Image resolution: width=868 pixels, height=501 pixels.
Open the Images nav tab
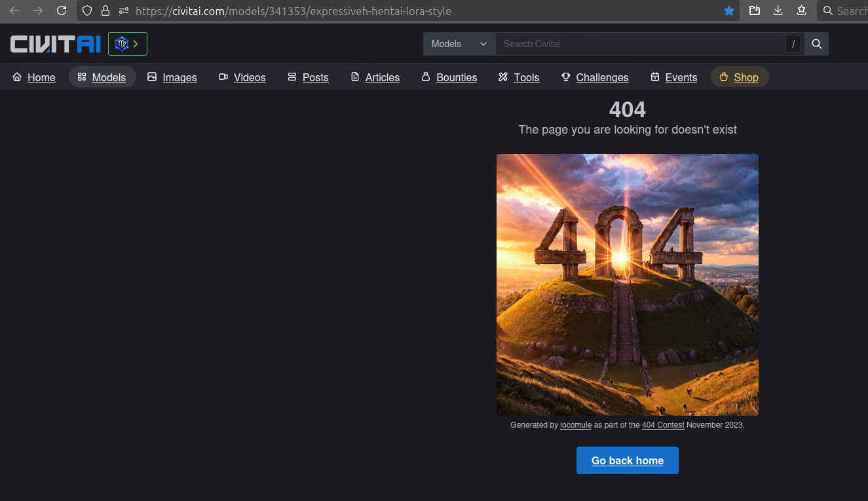click(172, 77)
